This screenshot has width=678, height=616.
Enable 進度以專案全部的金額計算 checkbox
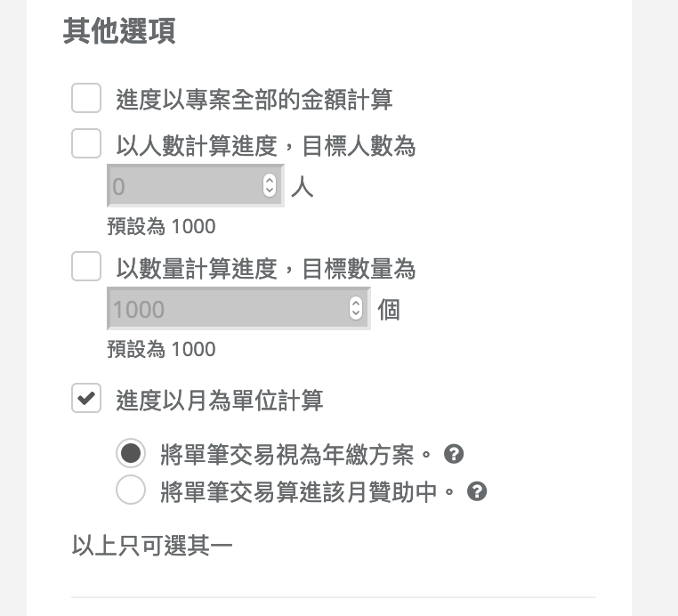86,98
